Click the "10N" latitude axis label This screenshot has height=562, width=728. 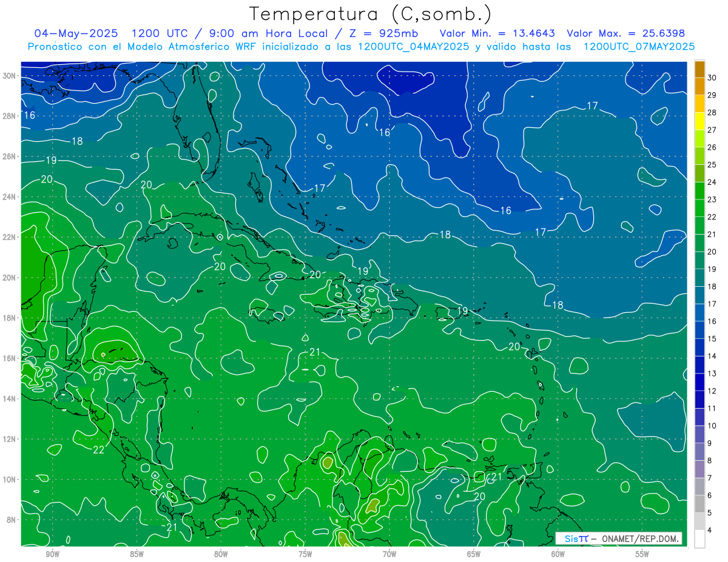10,480
